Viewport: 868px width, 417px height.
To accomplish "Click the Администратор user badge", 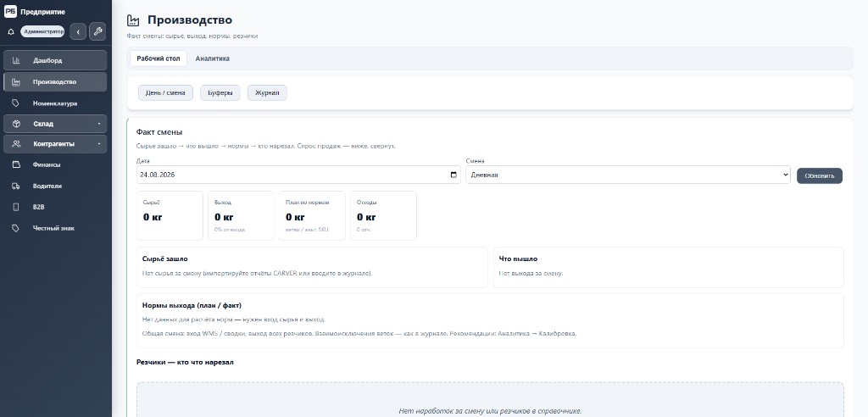I will (43, 32).
